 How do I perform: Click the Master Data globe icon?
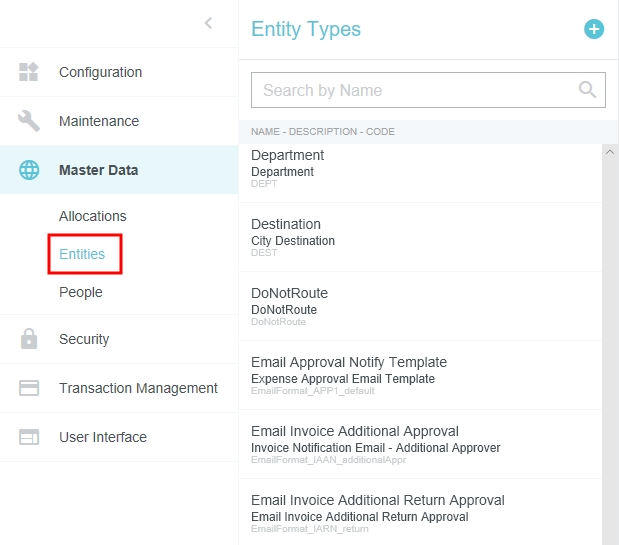click(x=29, y=170)
